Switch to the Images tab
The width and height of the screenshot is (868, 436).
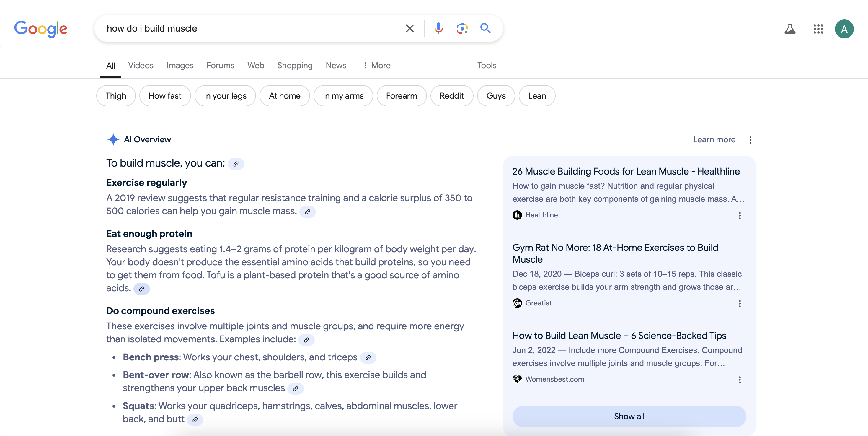180,65
